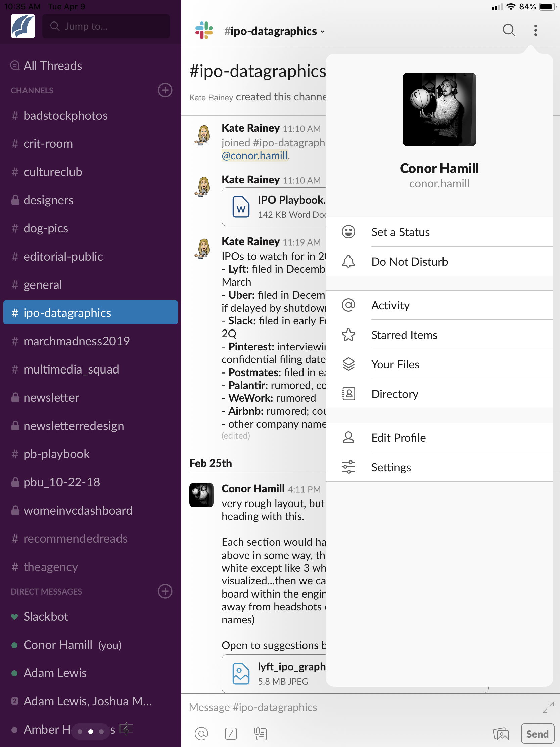The height and width of the screenshot is (747, 560).
Task: Open photo library icon in composer
Action: pyautogui.click(x=501, y=734)
